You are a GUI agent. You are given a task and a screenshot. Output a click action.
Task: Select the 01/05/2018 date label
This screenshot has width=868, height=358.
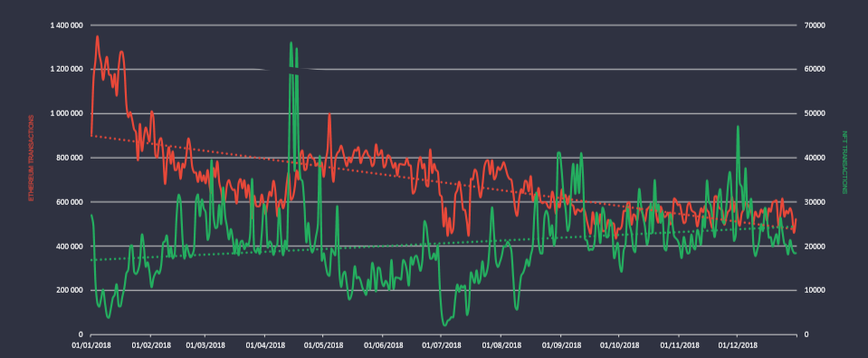323,344
